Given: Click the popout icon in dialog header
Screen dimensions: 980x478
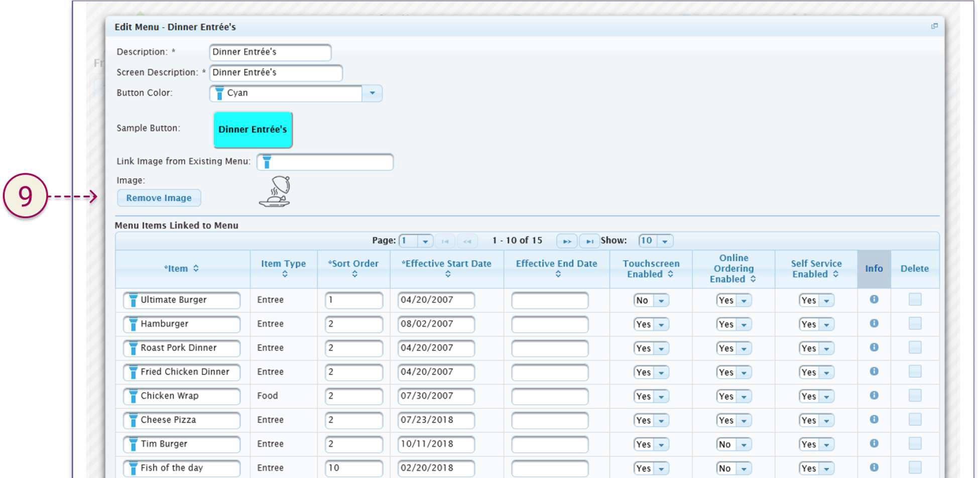Looking at the screenshot, I should point(934,26).
